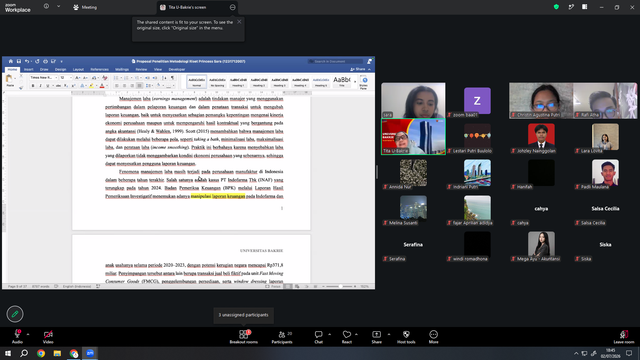Click the Search in Document field
Image resolution: width=640 pixels, height=360 pixels.
click(336, 61)
